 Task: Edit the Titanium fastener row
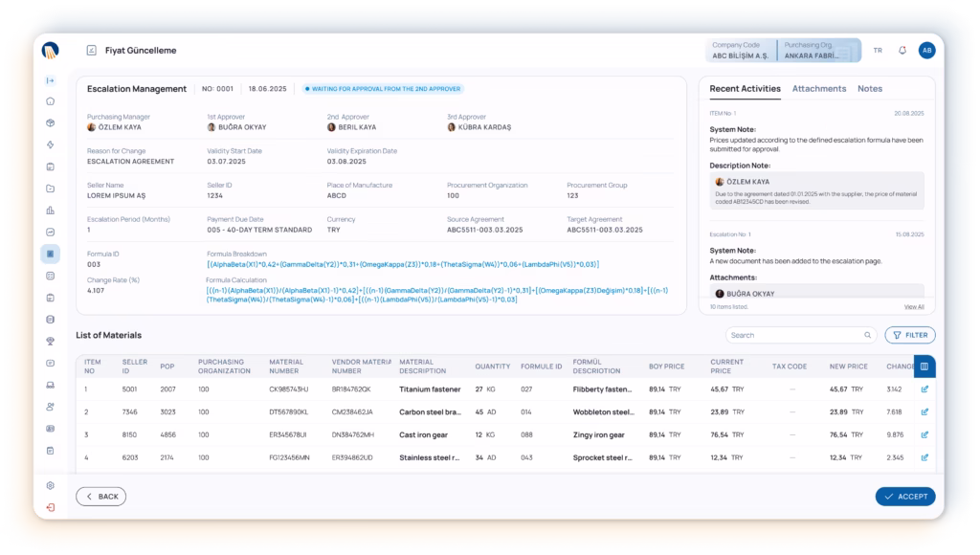924,389
